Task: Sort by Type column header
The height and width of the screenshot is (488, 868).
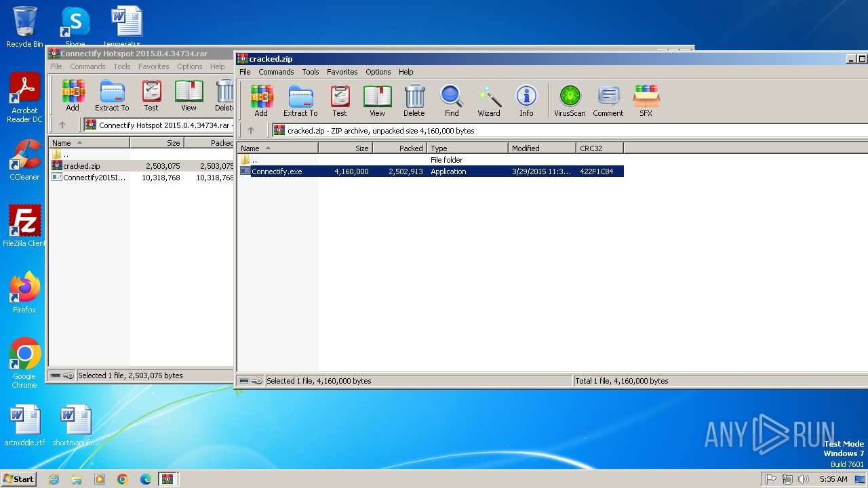Action: click(x=468, y=148)
